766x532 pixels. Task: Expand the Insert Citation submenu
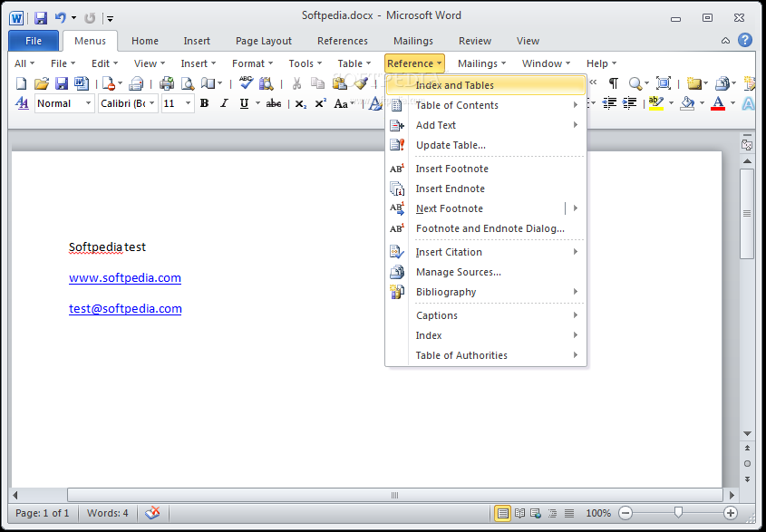tap(486, 252)
